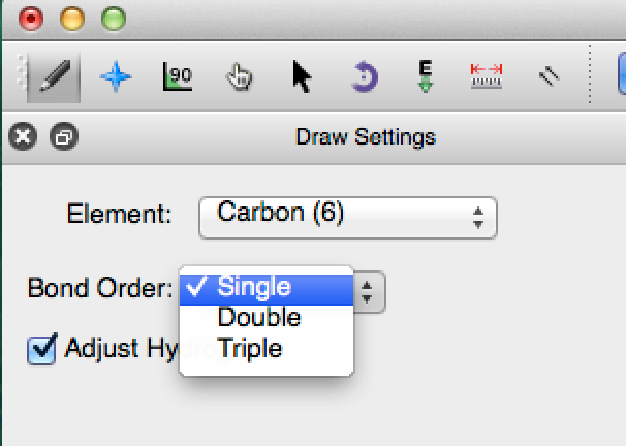Select the Align tool
The width and height of the screenshot is (627, 447).
[547, 77]
